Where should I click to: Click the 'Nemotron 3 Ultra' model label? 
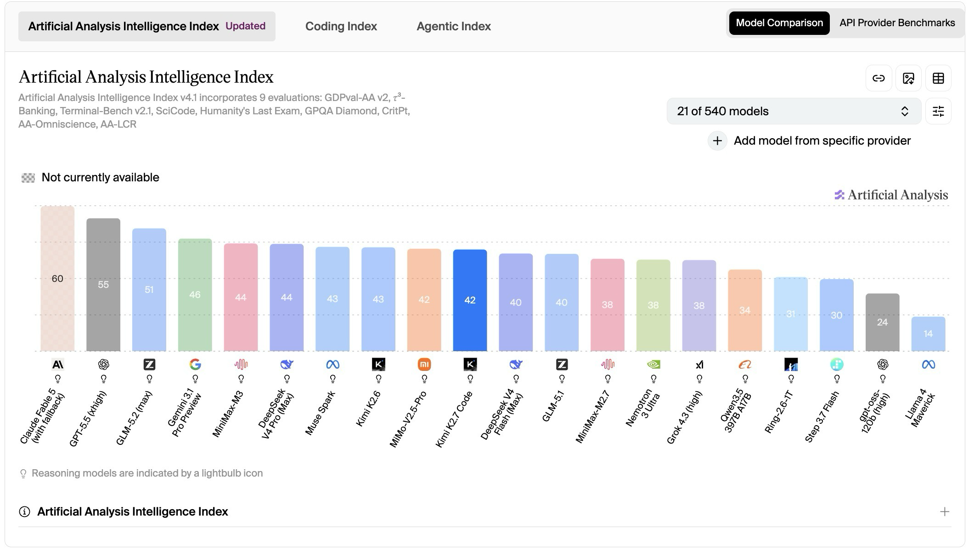click(643, 408)
